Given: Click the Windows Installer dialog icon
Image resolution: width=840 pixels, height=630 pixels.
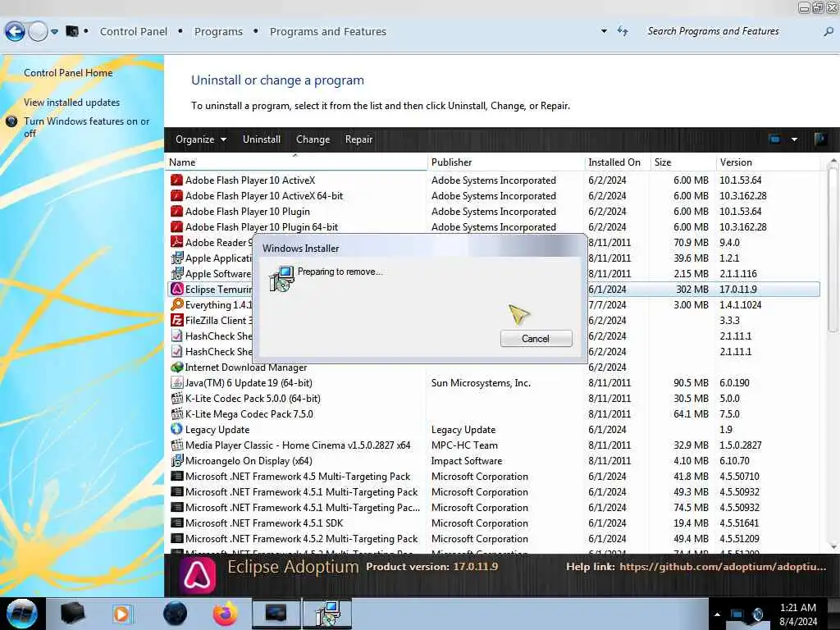Looking at the screenshot, I should click(282, 279).
